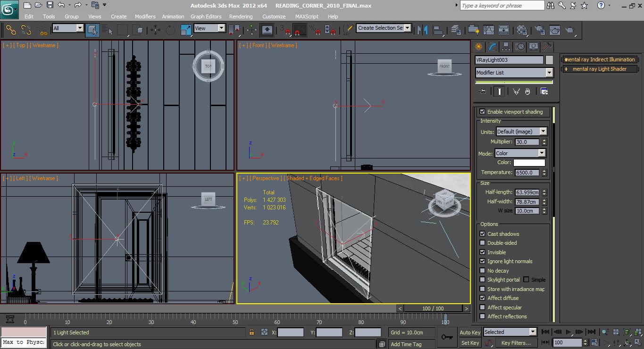Click the Open File folder icon
The image size is (644, 349).
pos(39,5)
